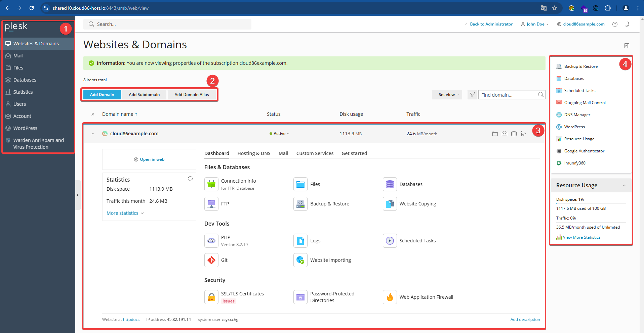Collapse the Resource Usage panel chevron
The width and height of the screenshot is (644, 333).
click(625, 185)
